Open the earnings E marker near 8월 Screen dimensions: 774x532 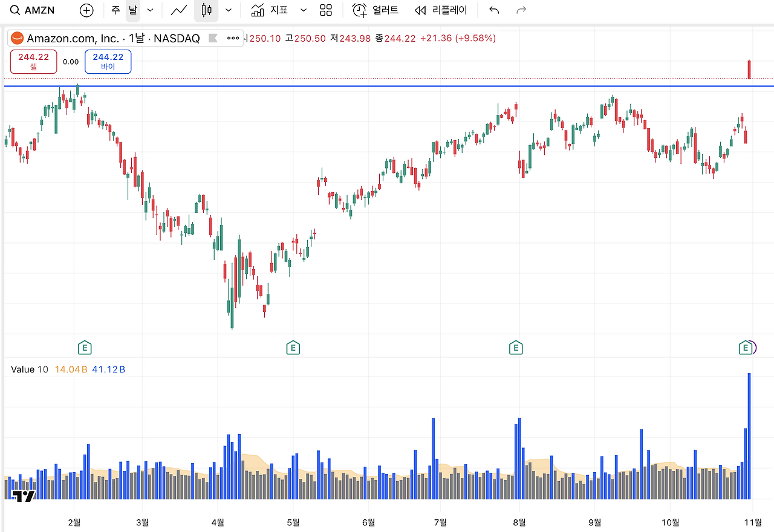click(516, 348)
